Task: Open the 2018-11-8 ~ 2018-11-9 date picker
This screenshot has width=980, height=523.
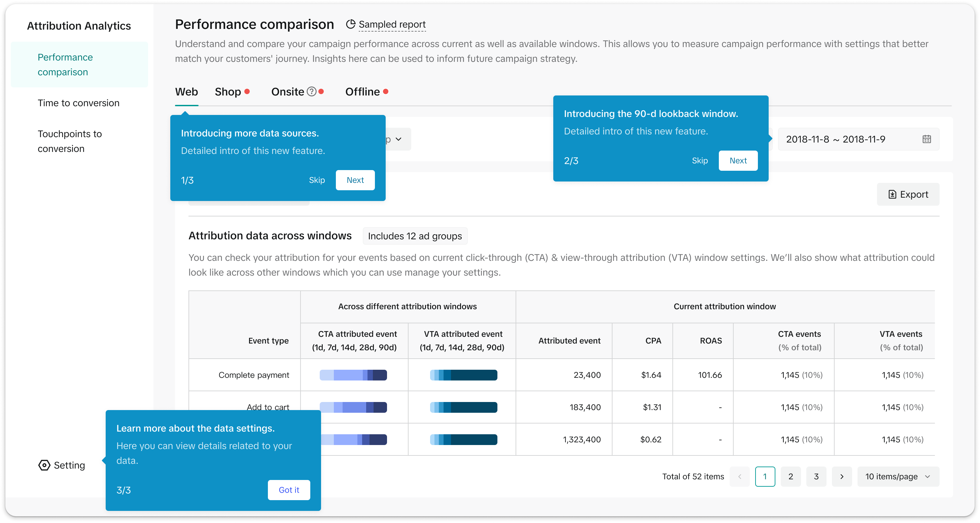Action: tap(835, 139)
